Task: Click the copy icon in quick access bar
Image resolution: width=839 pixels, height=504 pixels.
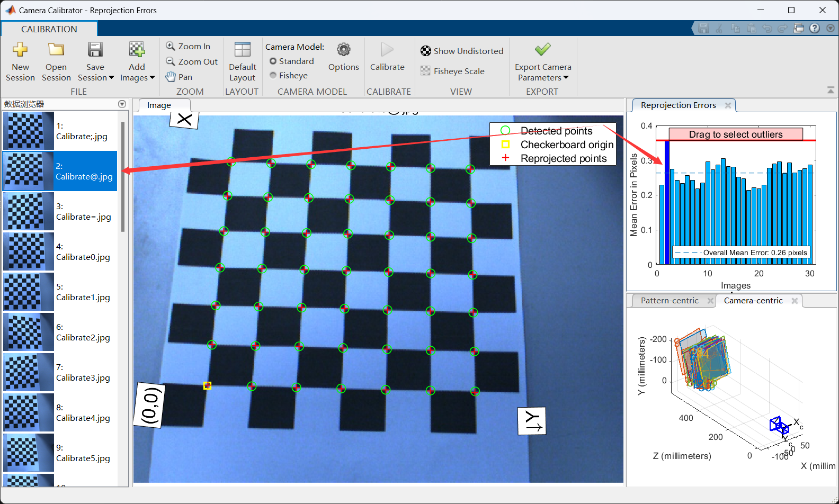Action: (x=735, y=29)
